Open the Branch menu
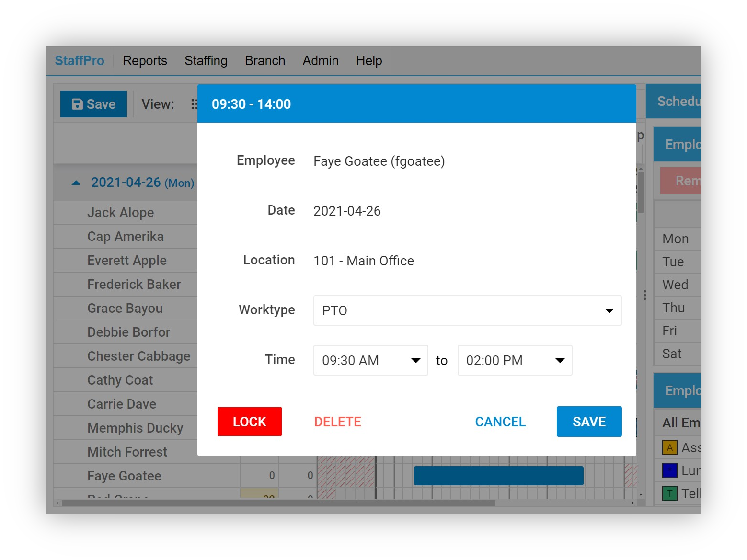 pos(265,61)
